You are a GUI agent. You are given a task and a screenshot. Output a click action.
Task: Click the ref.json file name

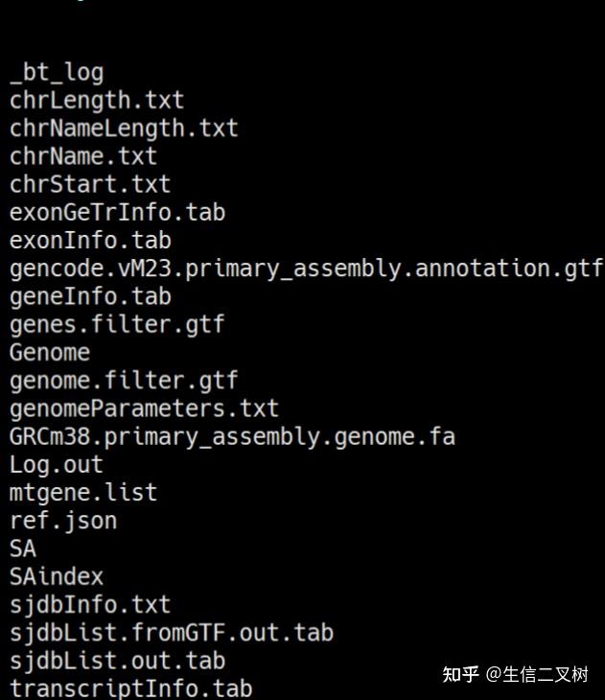[63, 521]
